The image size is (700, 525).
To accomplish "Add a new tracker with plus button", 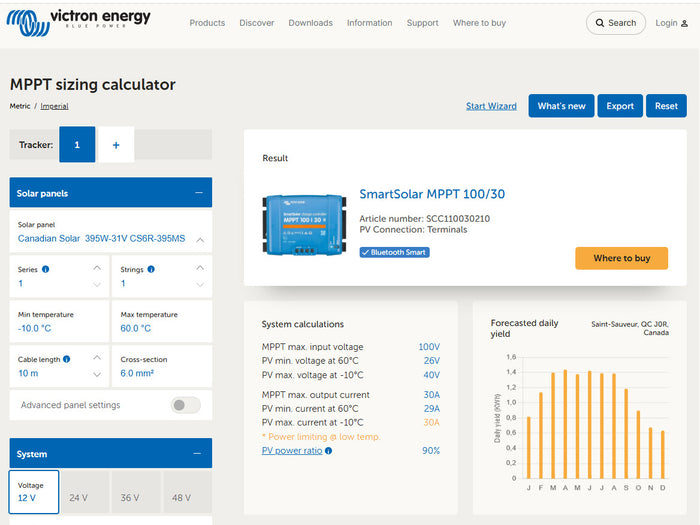I will click(x=116, y=145).
